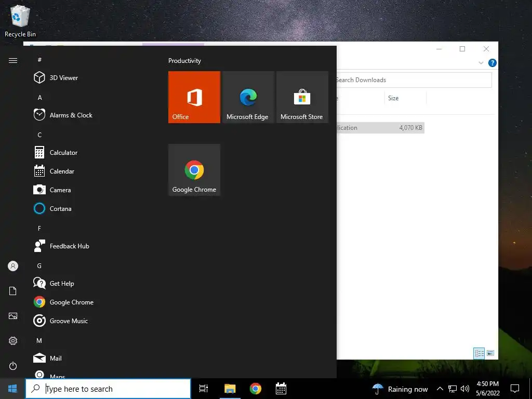Click the Productivity group title
This screenshot has height=399, width=532.
[184, 61]
